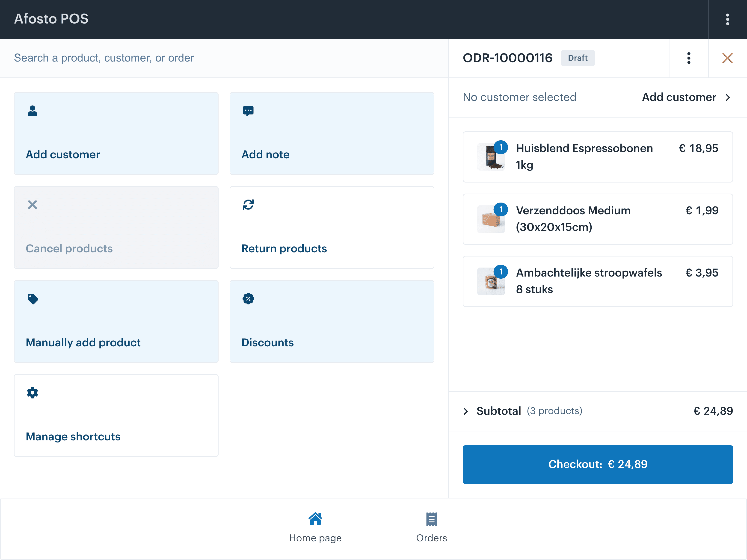Viewport: 747px width, 560px height.
Task: Click the Home page house icon
Action: [315, 519]
